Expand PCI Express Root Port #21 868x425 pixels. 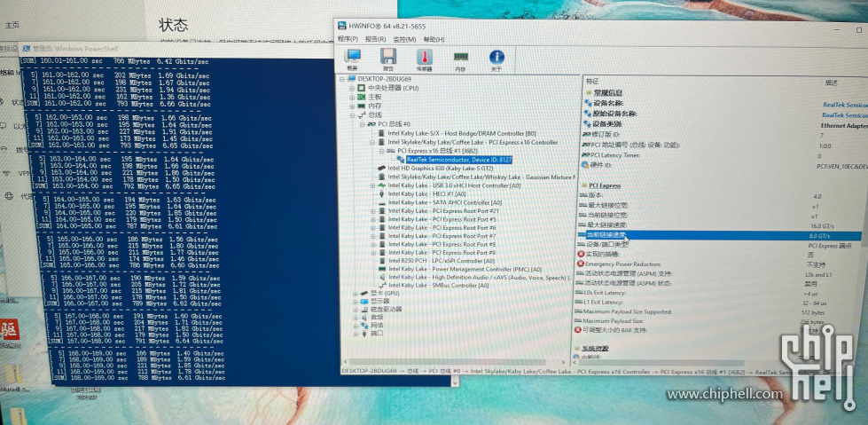[x=373, y=211]
